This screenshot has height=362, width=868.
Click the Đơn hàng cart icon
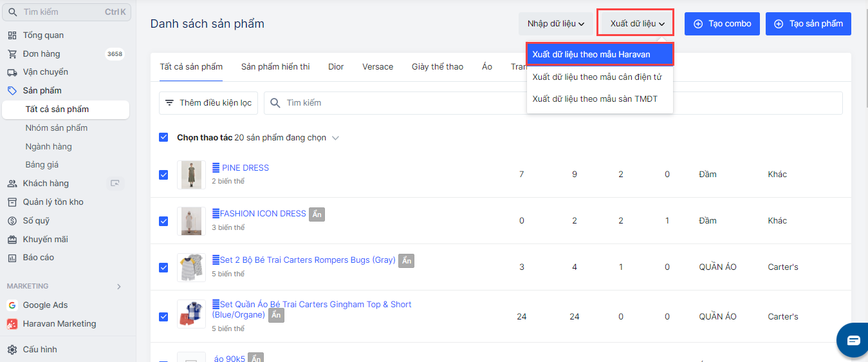tap(12, 54)
